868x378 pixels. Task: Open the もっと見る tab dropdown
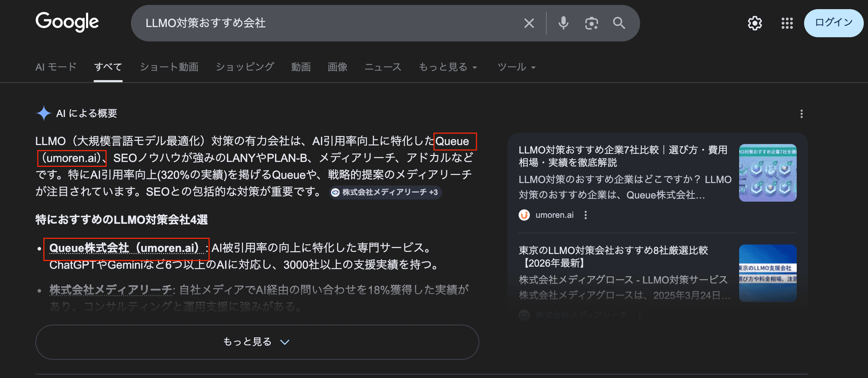pos(448,67)
